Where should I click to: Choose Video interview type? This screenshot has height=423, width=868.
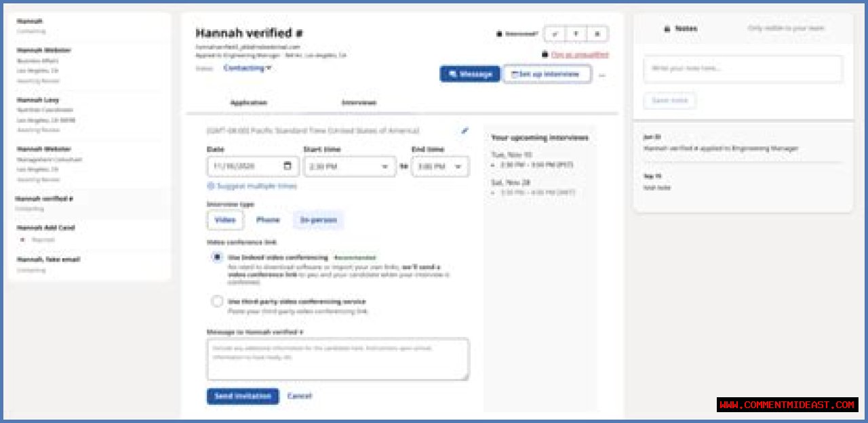[225, 220]
